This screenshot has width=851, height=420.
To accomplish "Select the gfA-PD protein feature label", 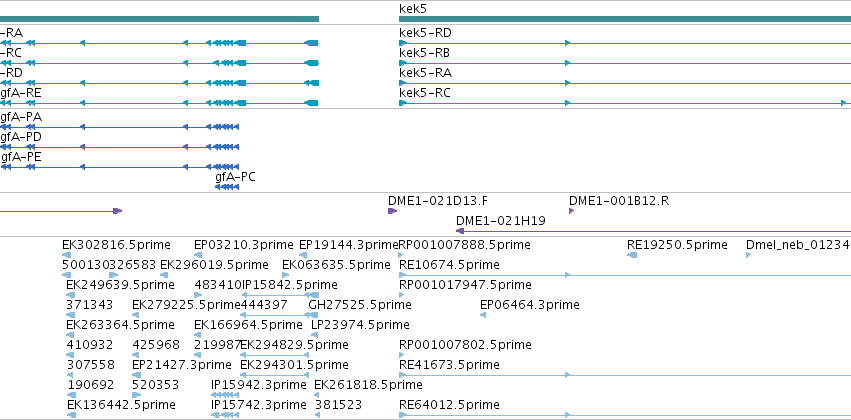I will point(21,137).
